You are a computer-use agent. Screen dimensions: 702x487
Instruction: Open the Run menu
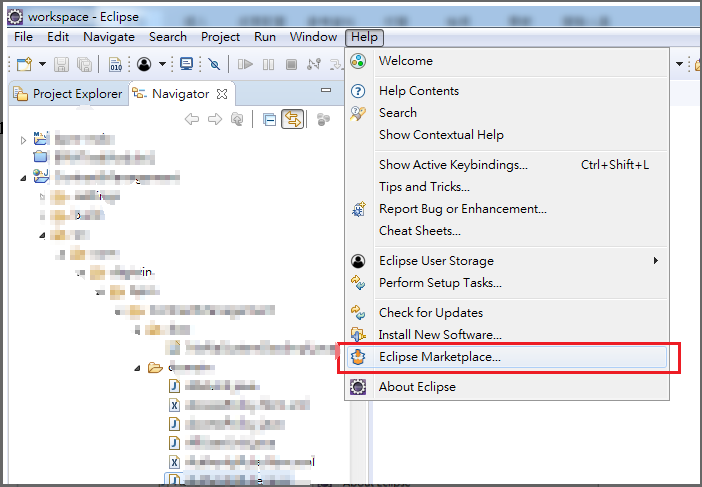(x=265, y=37)
